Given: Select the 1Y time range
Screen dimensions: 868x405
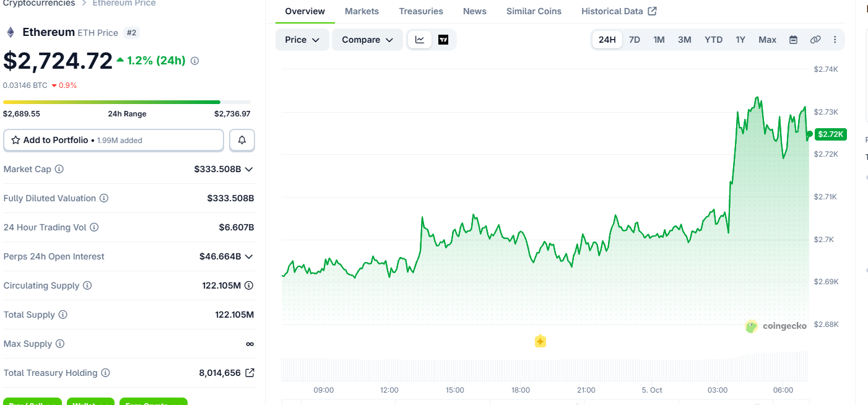Looking at the screenshot, I should (740, 40).
